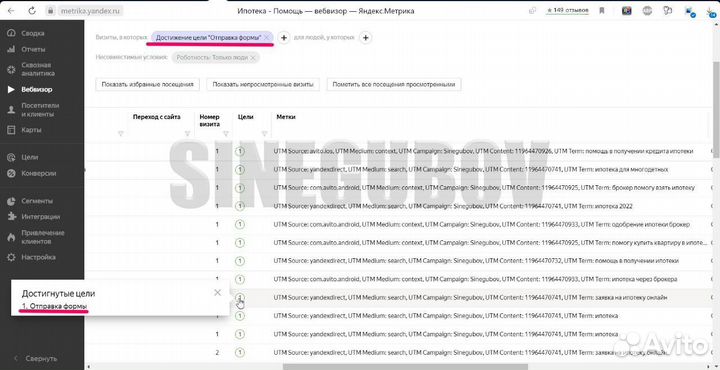Screen dimensions: 720x370
Task: Open Отчеты section in sidebar
Action: coord(33,49)
